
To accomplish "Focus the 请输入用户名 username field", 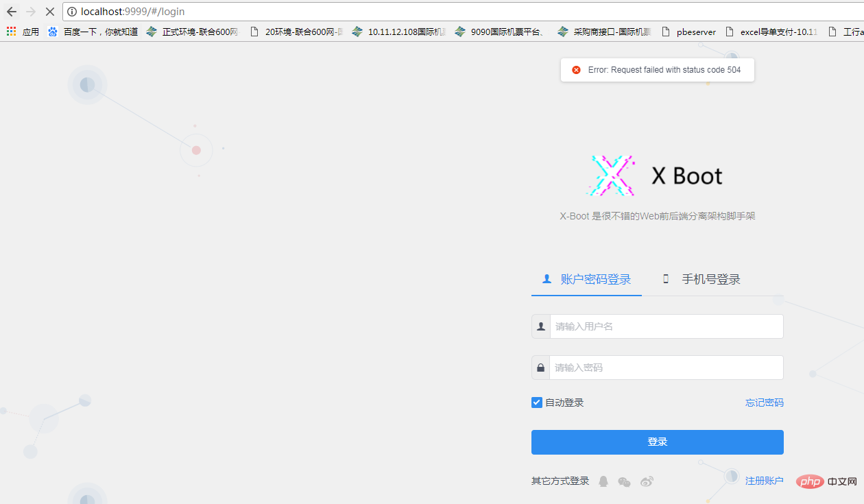I will (x=667, y=326).
